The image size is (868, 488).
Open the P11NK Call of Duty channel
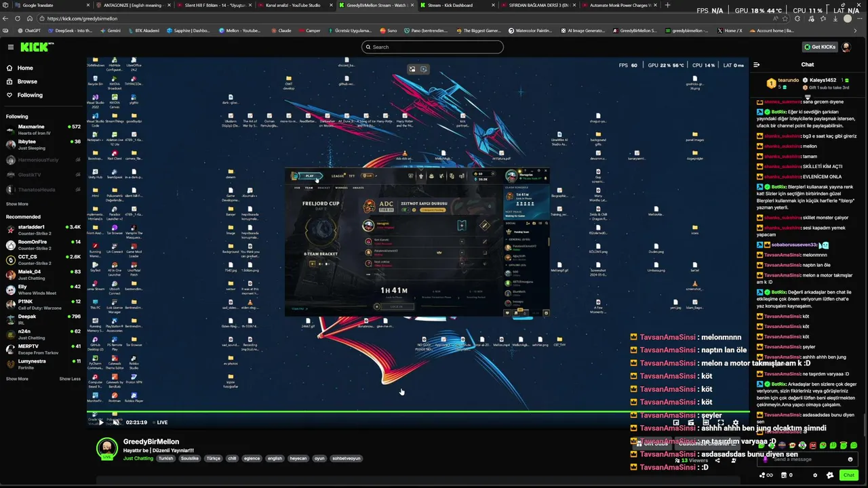pos(43,304)
